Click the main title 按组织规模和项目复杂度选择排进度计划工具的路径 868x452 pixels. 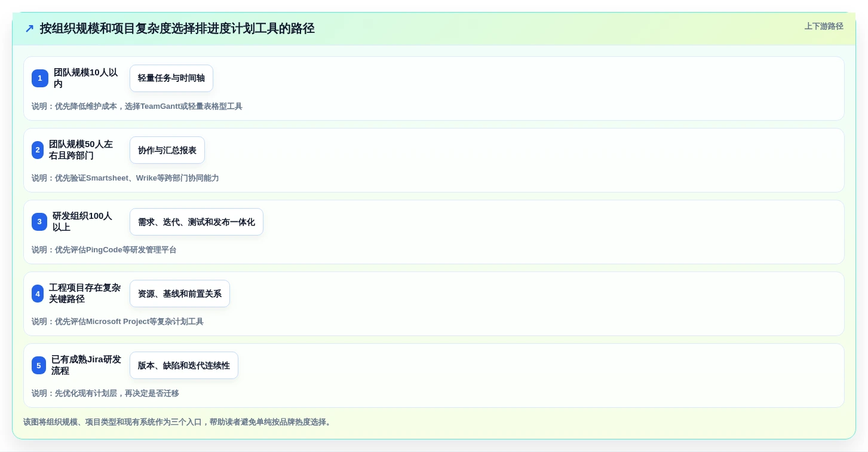177,29
